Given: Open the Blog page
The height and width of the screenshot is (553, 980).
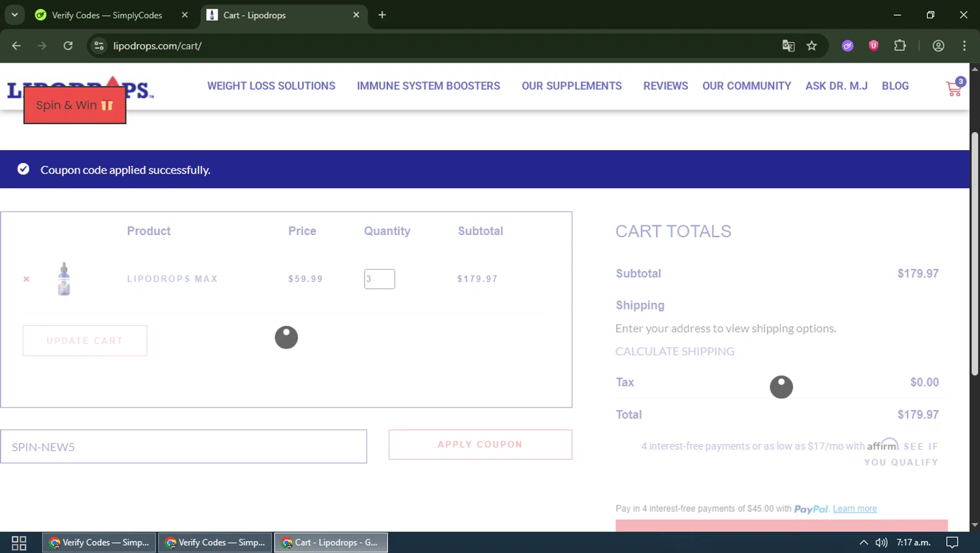Looking at the screenshot, I should tap(895, 86).
